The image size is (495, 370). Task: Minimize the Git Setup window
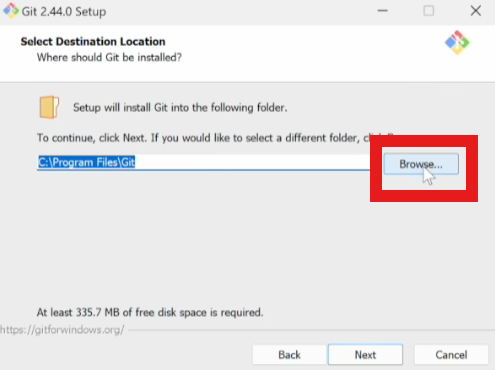point(382,11)
